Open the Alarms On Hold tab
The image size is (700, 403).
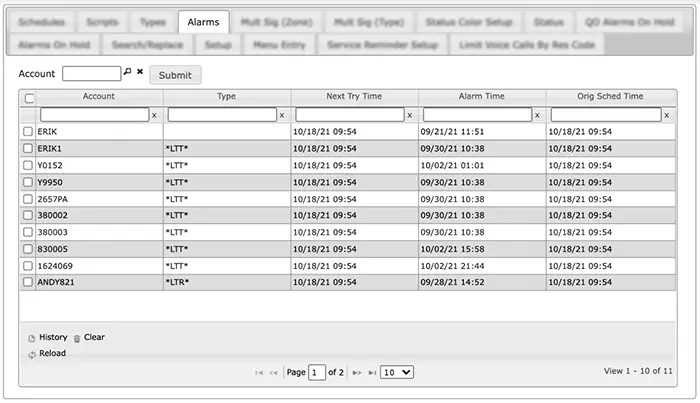click(54, 45)
